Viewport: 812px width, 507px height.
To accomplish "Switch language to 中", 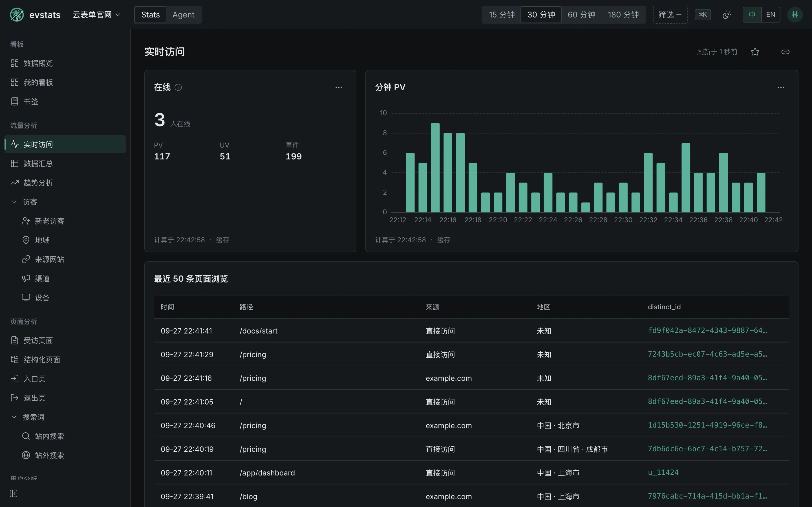I will (x=752, y=15).
